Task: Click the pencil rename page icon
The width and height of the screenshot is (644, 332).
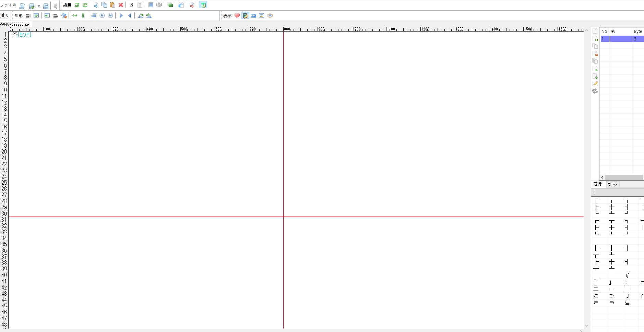Action: pos(595,84)
